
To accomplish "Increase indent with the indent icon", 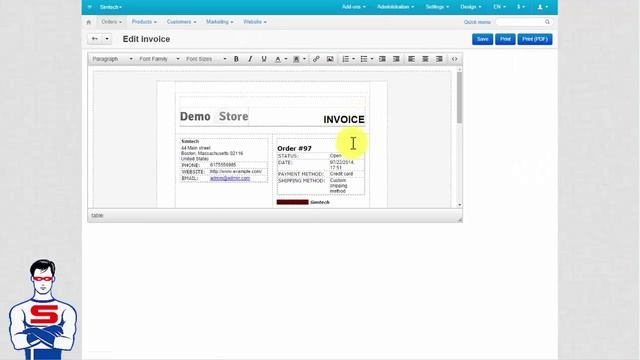I will click(x=396, y=59).
